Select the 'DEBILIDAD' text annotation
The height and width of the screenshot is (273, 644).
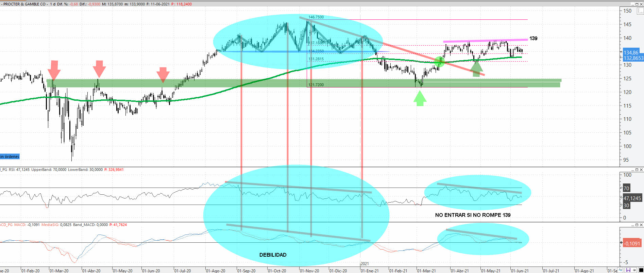[x=273, y=255]
